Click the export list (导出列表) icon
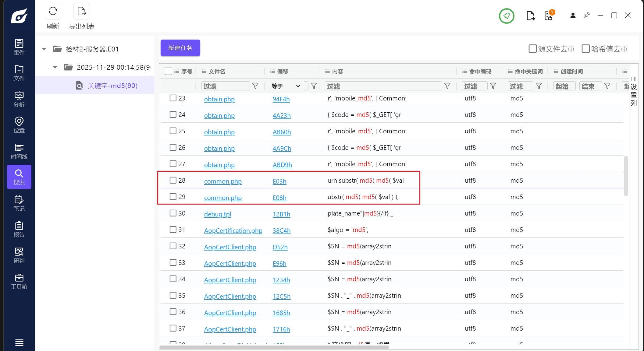Screen dimensions: 644x351 [82, 11]
